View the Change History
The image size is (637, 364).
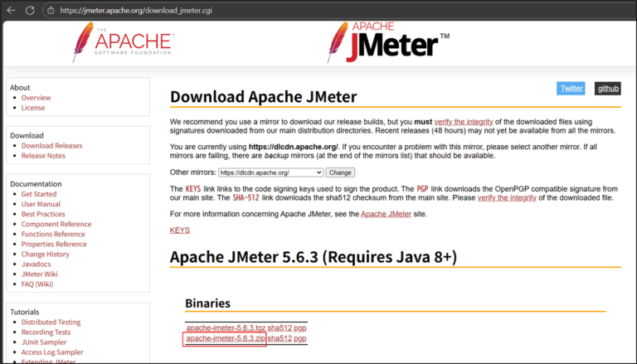click(45, 255)
